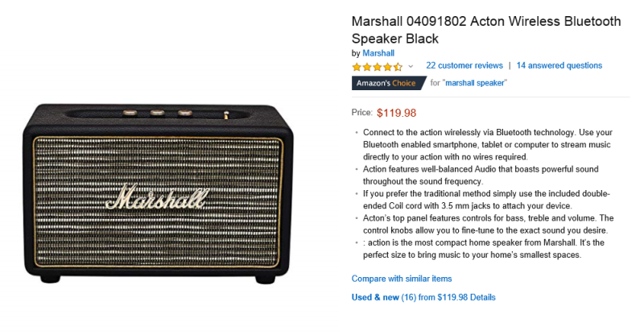644x335 pixels.
Task: Click the product title Marshall Acton Wireless
Action: pos(486,30)
